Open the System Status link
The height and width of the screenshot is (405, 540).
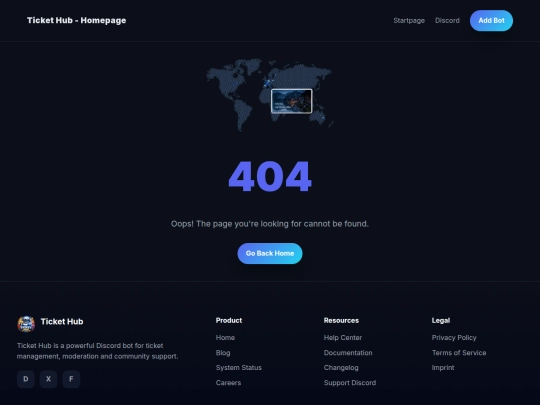[x=239, y=367]
